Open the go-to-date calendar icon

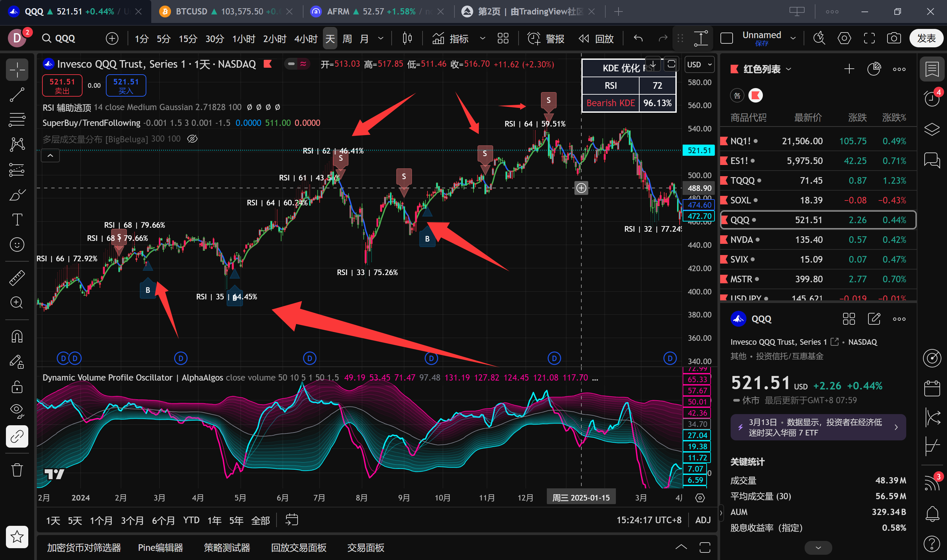291,520
